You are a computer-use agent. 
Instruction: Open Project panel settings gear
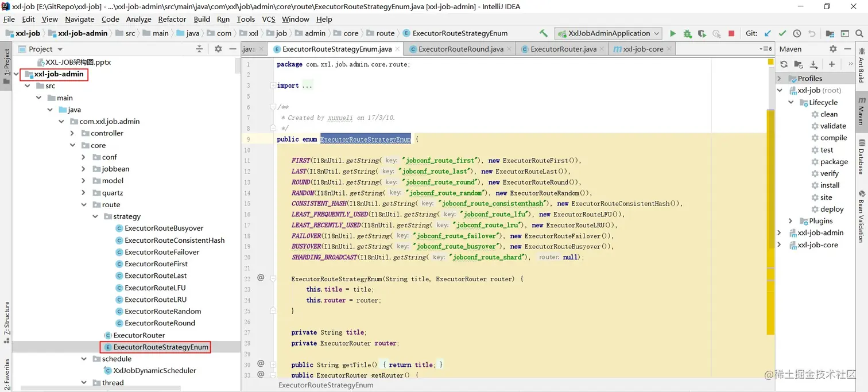(x=218, y=49)
